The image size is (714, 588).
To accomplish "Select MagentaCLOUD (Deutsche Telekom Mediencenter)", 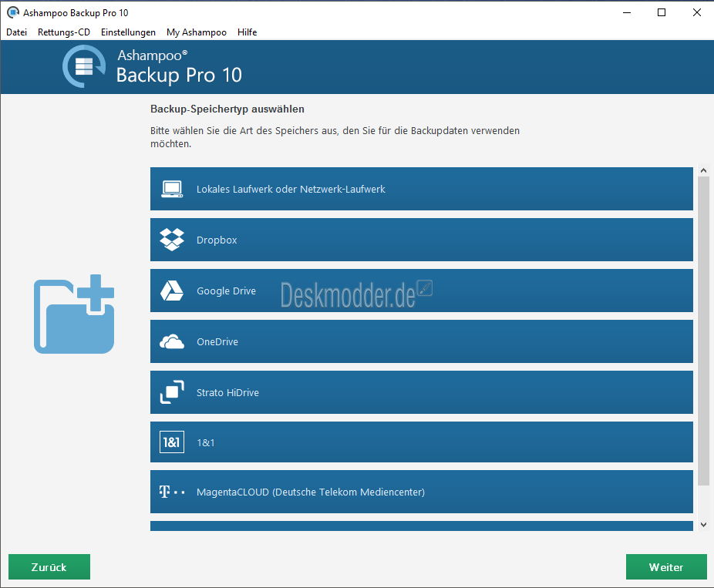I will click(x=421, y=492).
